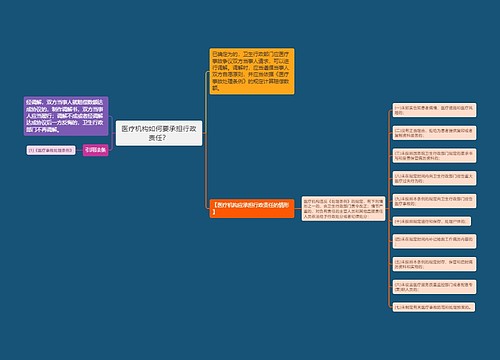
Task: Select the third leaf node beginning (三)
Action: click(x=434, y=156)
